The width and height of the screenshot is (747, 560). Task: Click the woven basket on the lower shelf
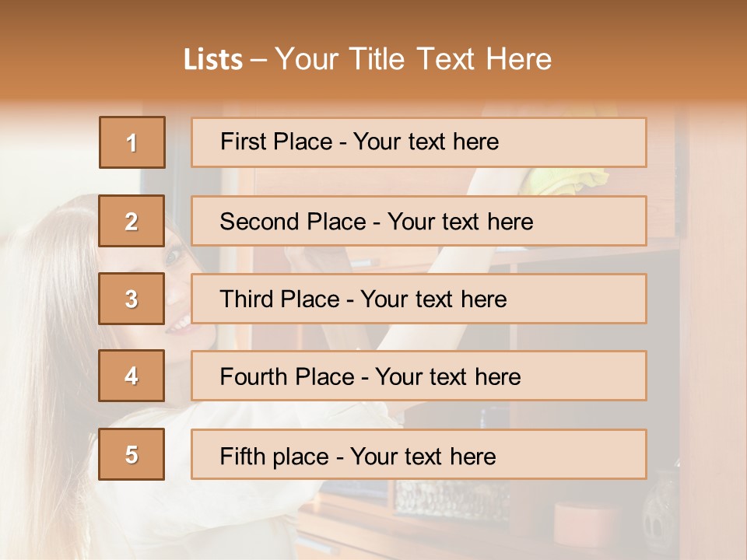(x=451, y=499)
